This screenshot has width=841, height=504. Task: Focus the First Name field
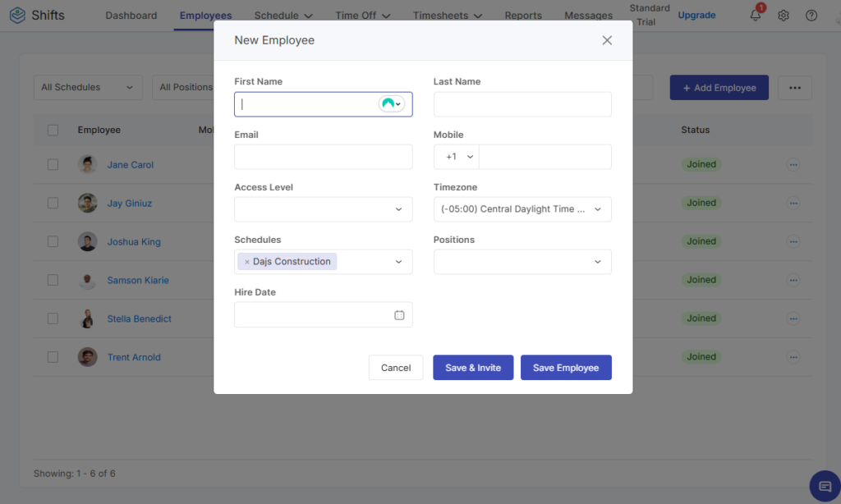click(x=323, y=104)
